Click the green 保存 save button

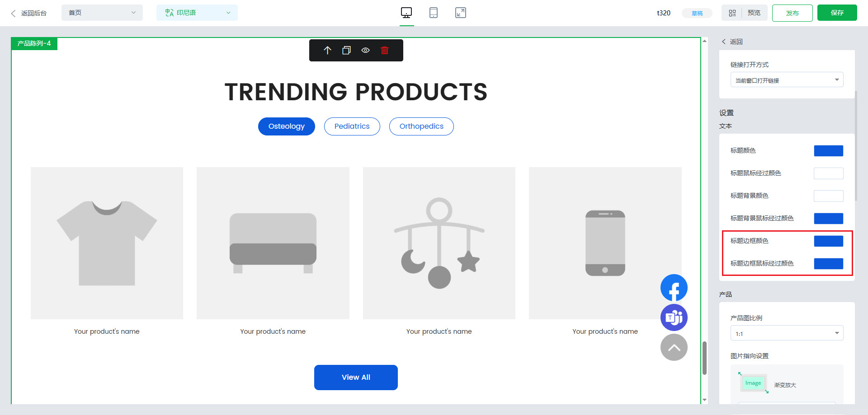(837, 13)
